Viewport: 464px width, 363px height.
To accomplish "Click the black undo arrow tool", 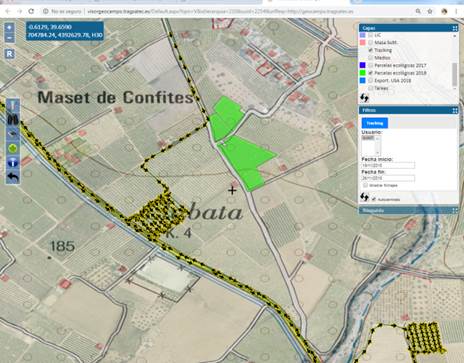I will click(x=13, y=177).
